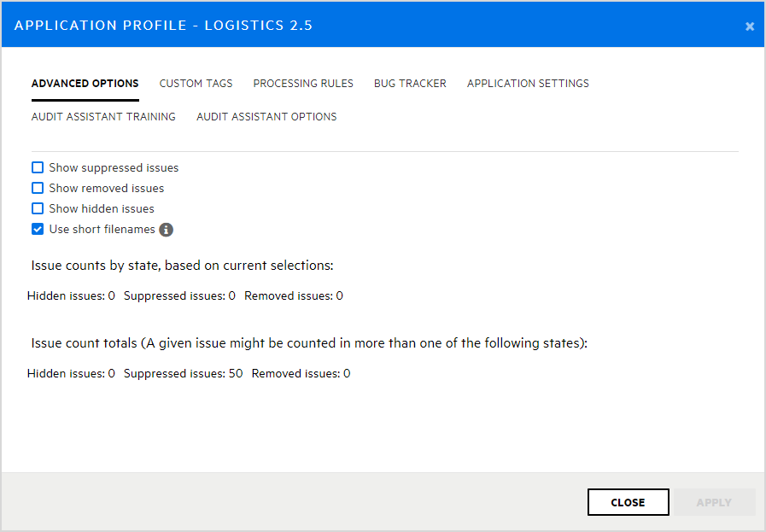This screenshot has height=532, width=766.
Task: Click the Apply button
Action: pyautogui.click(x=714, y=502)
